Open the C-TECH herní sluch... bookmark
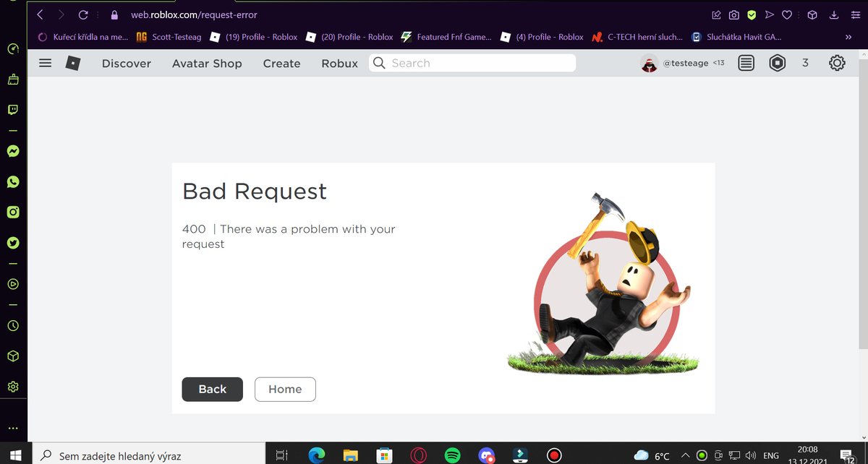The height and width of the screenshot is (464, 868). point(637,37)
